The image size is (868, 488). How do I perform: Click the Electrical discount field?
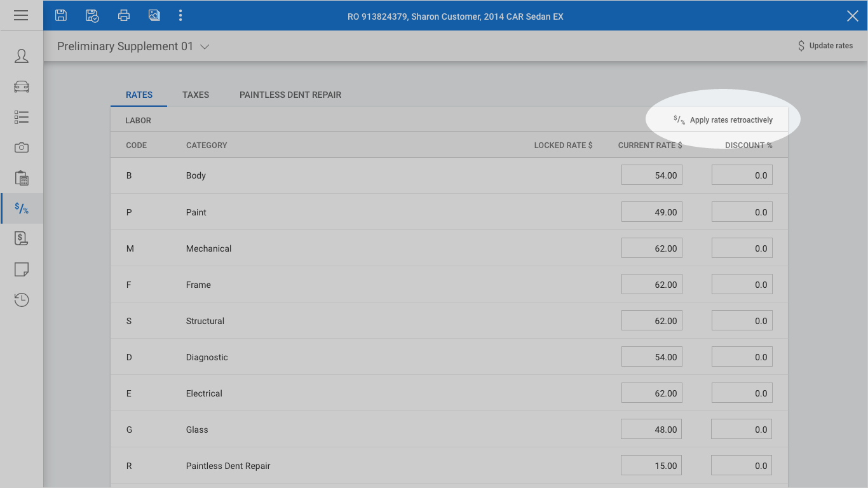coord(742,393)
